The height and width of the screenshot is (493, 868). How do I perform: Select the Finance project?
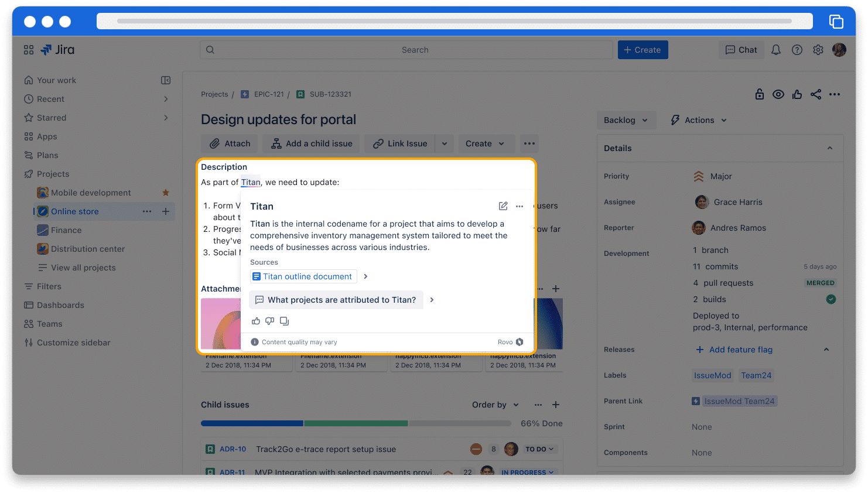click(66, 230)
